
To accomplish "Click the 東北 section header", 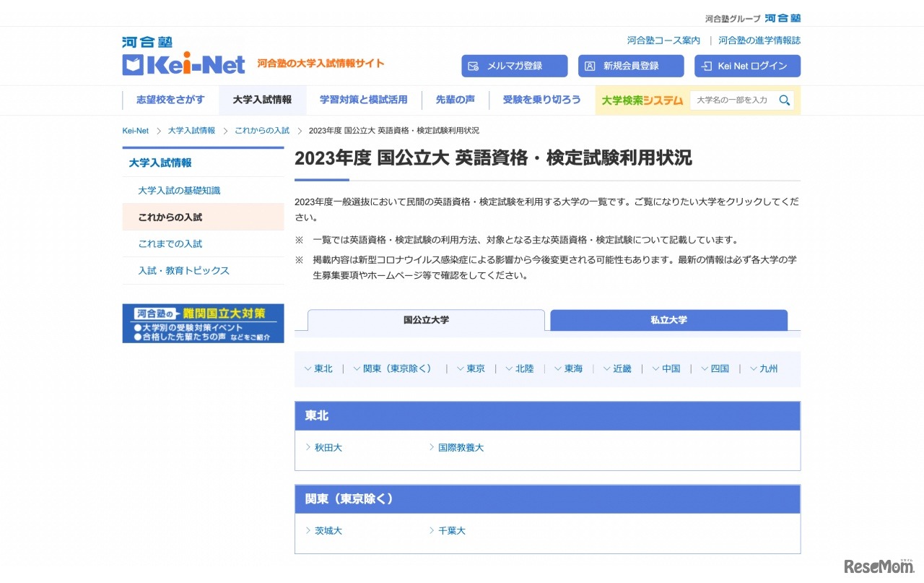I will point(547,416).
